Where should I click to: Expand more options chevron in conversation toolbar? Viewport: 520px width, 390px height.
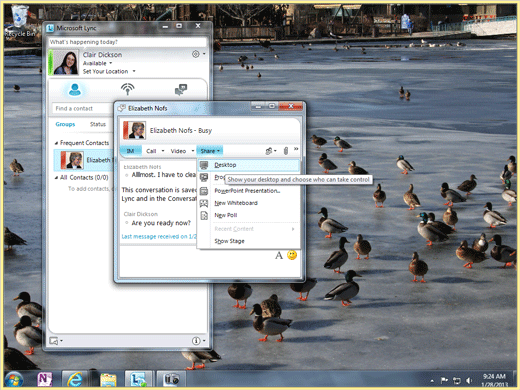click(x=296, y=149)
